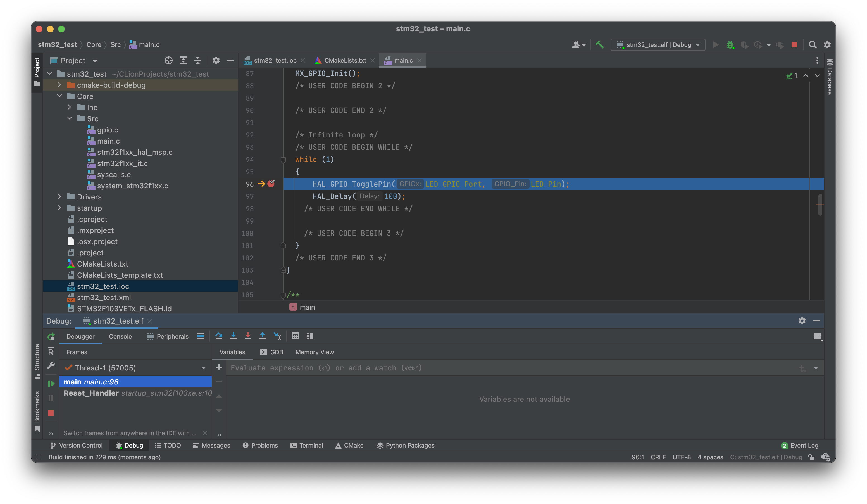Click the Step Over icon in debugger toolbar
Screen dimensions: 867x504
[x=219, y=336]
